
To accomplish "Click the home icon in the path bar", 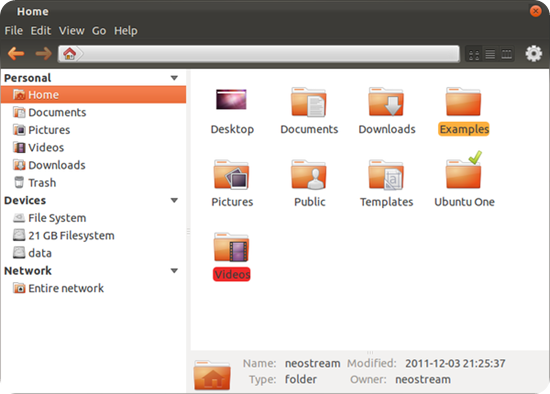I will pyautogui.click(x=69, y=54).
